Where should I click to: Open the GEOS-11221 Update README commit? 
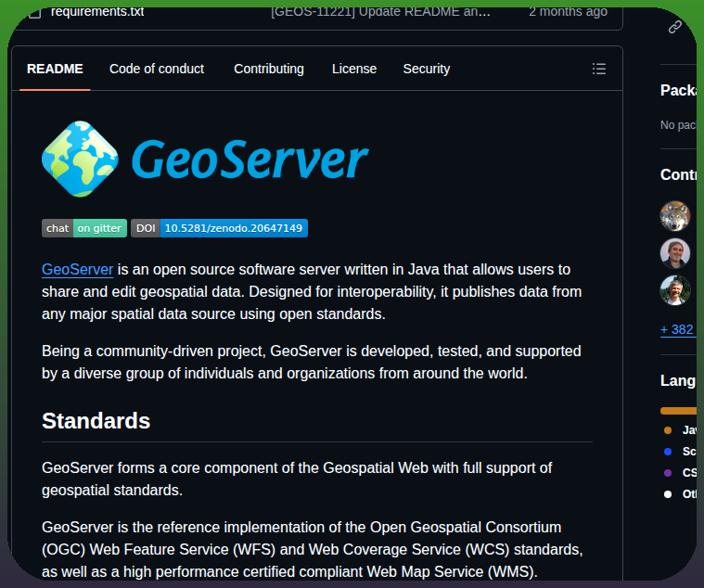click(x=380, y=12)
